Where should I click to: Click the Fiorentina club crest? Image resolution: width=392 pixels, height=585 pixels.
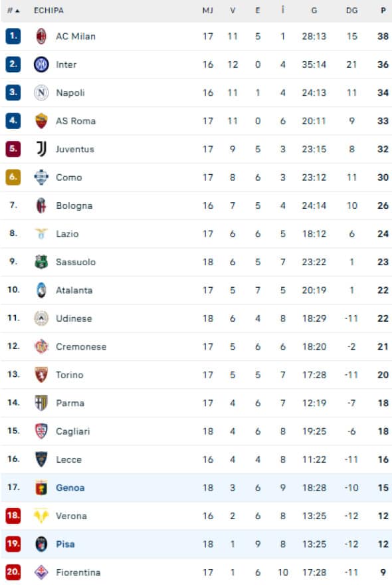pyautogui.click(x=43, y=572)
